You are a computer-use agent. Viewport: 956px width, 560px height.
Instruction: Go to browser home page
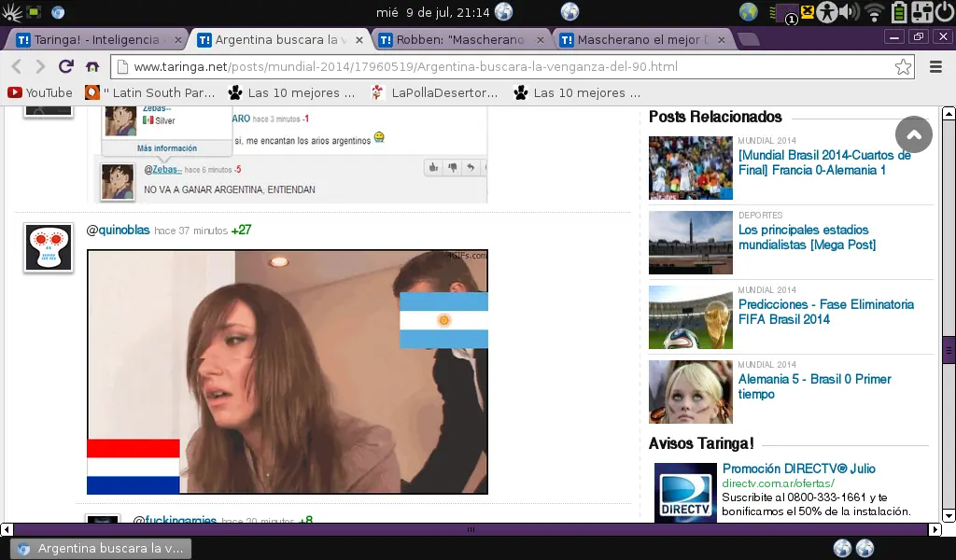tap(92, 66)
